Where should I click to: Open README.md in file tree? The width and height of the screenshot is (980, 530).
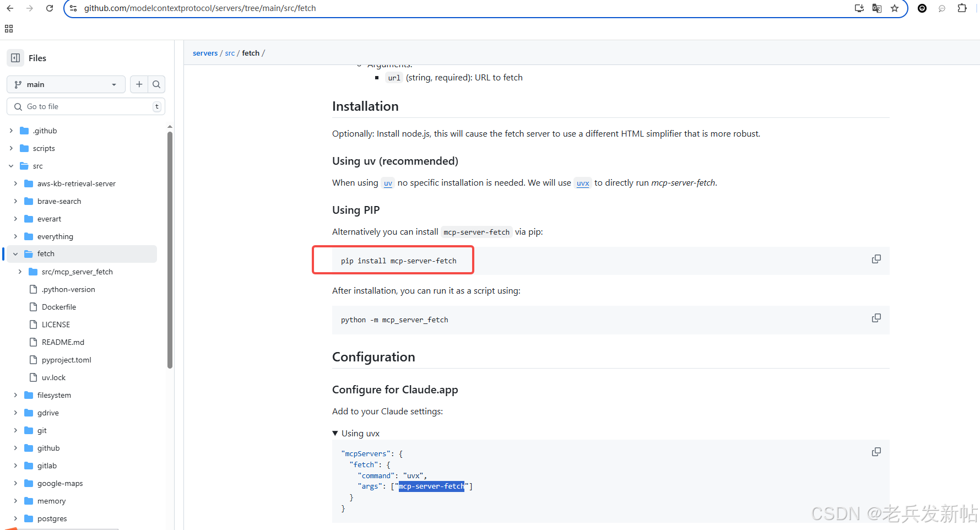pos(63,342)
